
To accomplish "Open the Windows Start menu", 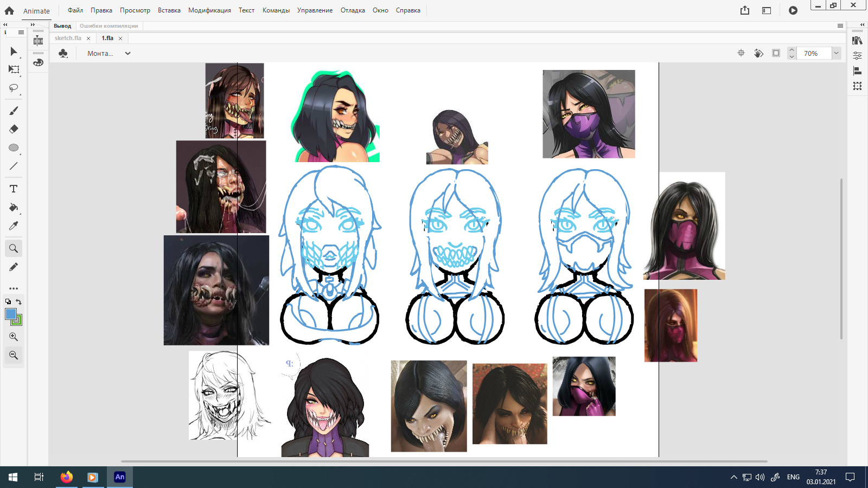I will [13, 477].
